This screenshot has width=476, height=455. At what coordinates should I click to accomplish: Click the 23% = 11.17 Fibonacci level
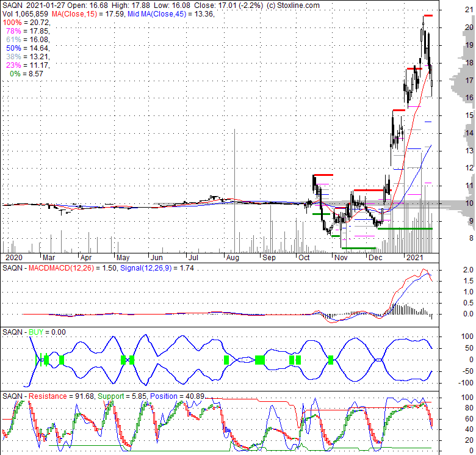tap(27, 65)
